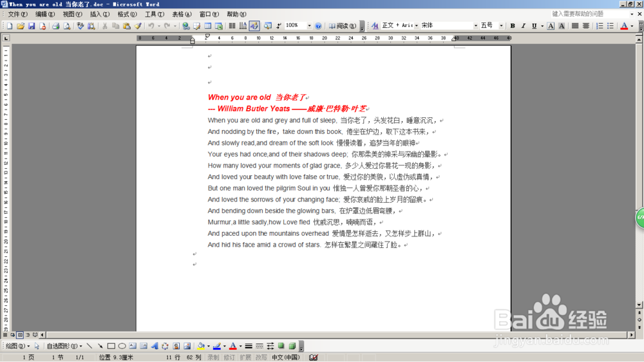This screenshot has width=644, height=362.
Task: Open the font size dropdown 五号
Action: [x=501, y=26]
